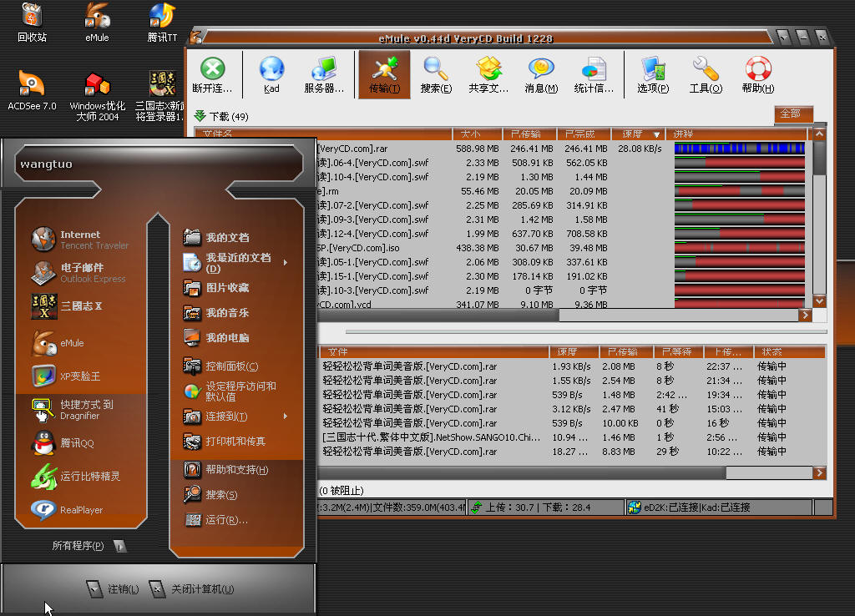Launch 三国志 X from the Start menu

click(x=67, y=305)
